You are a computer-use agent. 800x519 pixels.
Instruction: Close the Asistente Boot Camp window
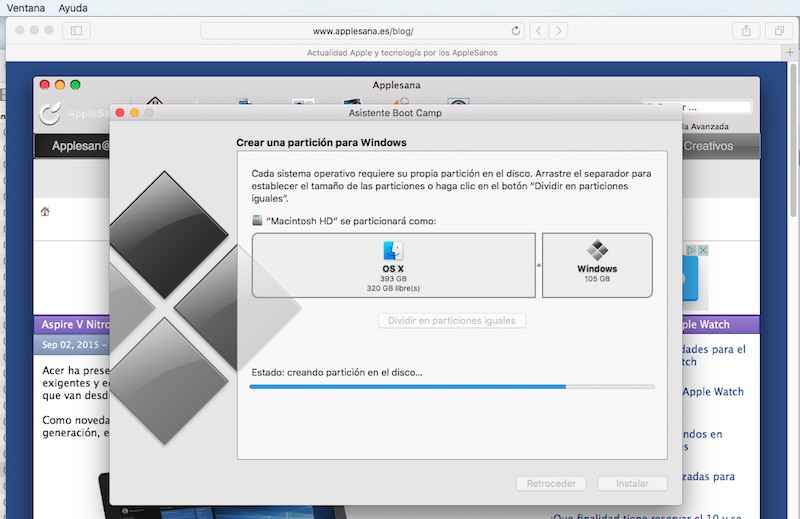pyautogui.click(x=120, y=112)
